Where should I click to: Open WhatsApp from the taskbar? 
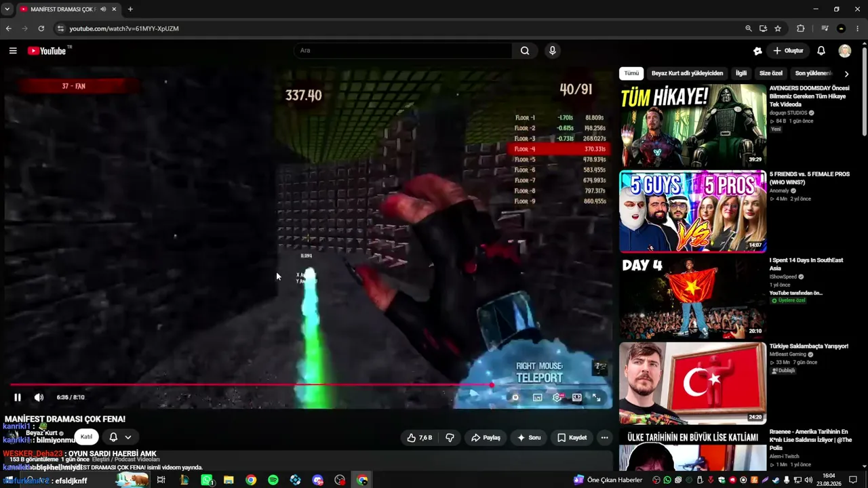tap(207, 481)
